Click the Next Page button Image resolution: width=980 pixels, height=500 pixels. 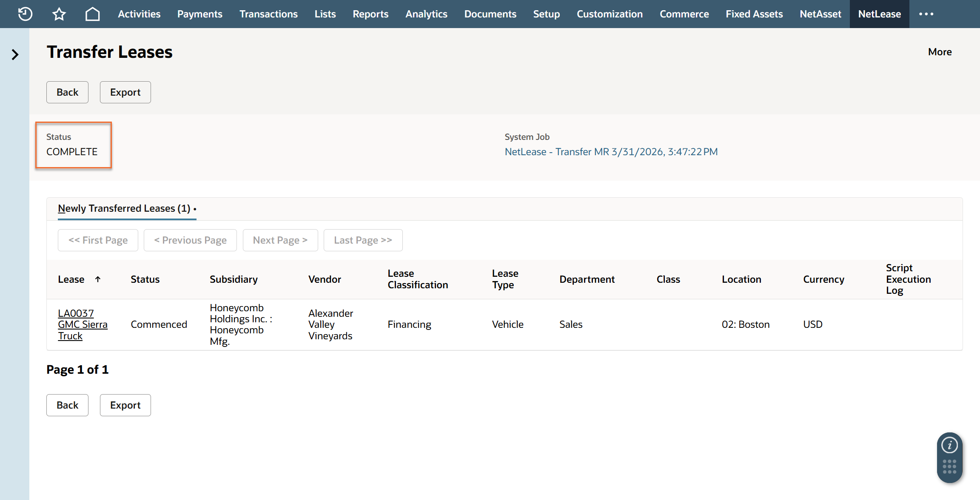280,240
